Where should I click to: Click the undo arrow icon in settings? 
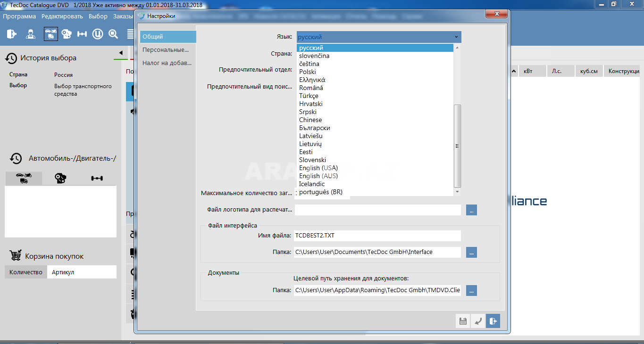[478, 321]
